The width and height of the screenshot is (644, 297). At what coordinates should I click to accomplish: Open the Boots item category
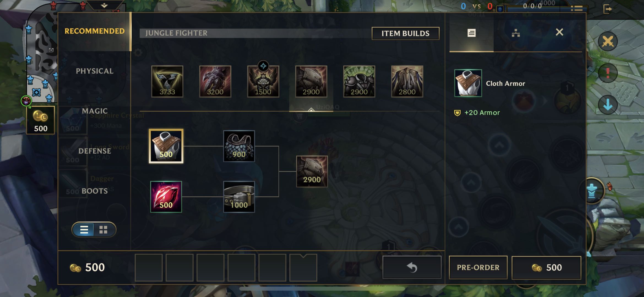pos(94,191)
